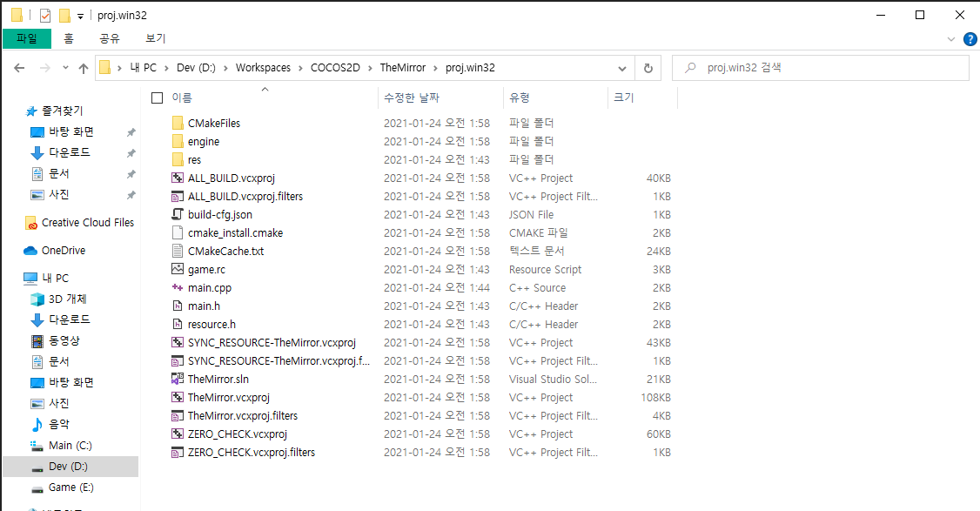Open OneDrive in the navigation pane

(x=54, y=250)
